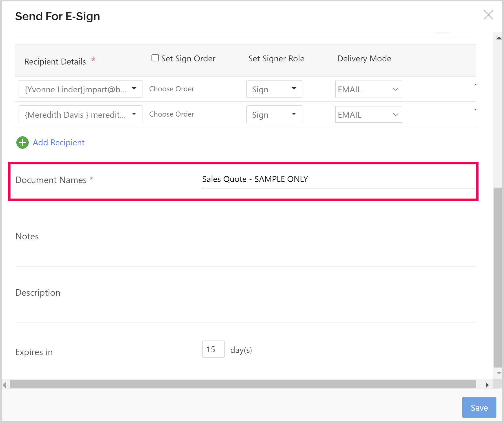Click the horizontal scrollbar track
Screen dimensions: 504x423
[x=243, y=384]
